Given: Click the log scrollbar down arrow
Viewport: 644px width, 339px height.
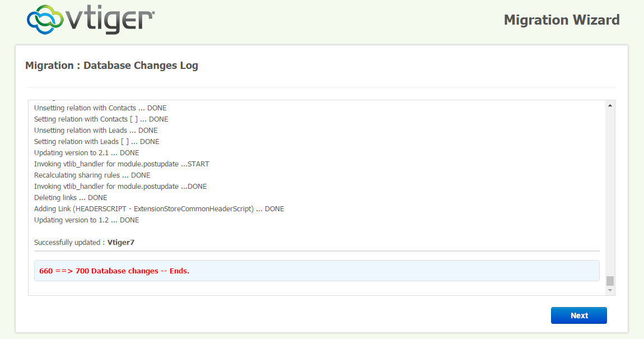Looking at the screenshot, I should click(610, 290).
